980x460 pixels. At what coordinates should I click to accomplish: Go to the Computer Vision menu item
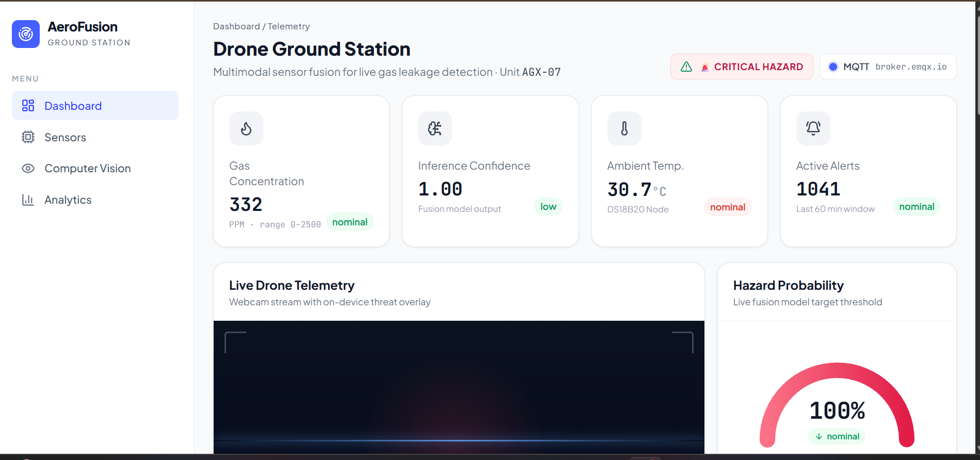pyautogui.click(x=95, y=169)
